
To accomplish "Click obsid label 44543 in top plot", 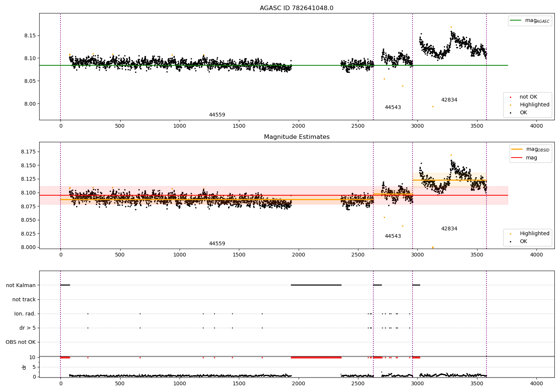I will pos(393,108).
